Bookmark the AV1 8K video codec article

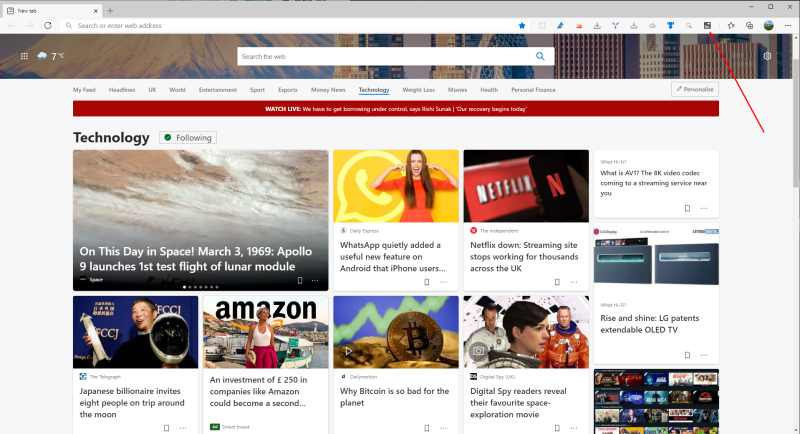point(687,208)
